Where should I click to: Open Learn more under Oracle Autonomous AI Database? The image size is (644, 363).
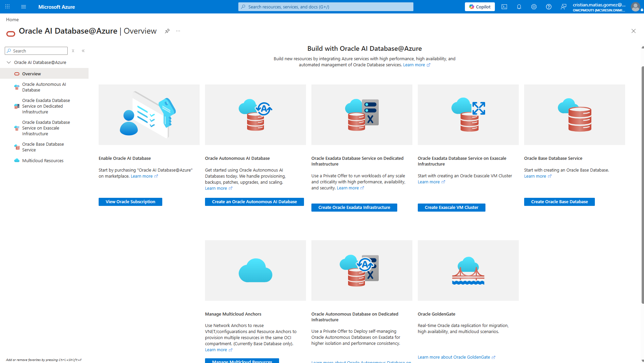[219, 188]
